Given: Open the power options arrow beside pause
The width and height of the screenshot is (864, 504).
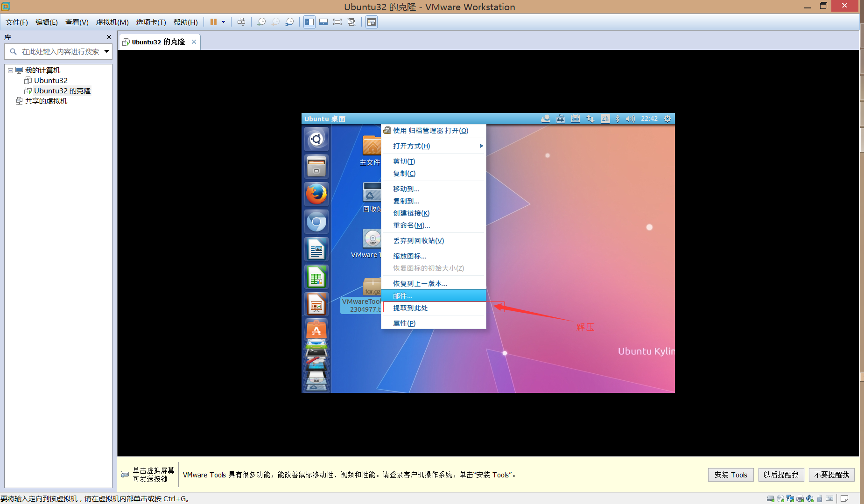Looking at the screenshot, I should [223, 22].
